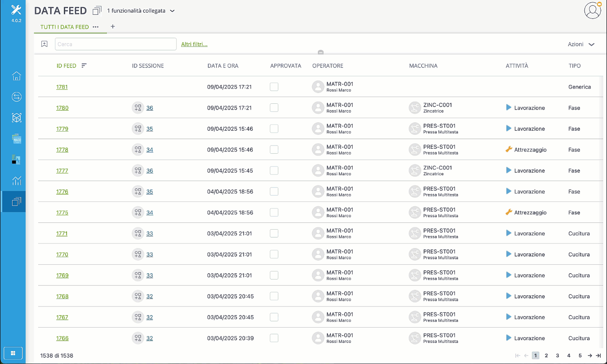
Task: Go to page 5
Action: tap(580, 355)
